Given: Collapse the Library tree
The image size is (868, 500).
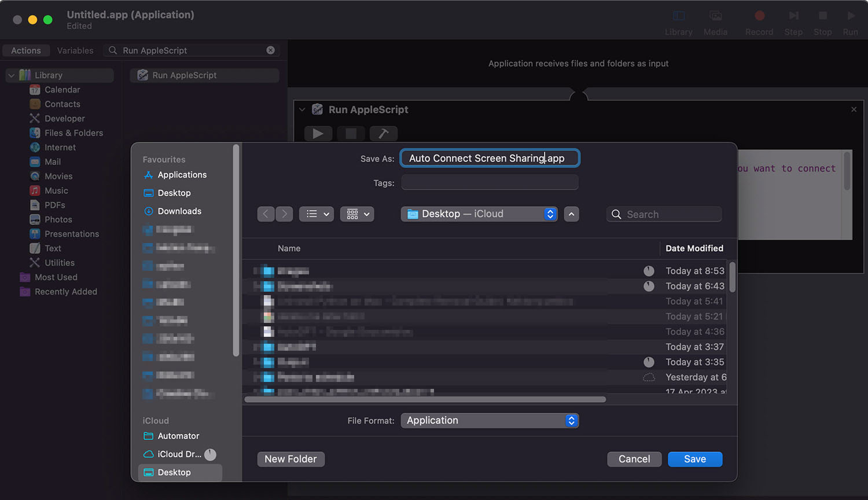Looking at the screenshot, I should click(x=11, y=75).
